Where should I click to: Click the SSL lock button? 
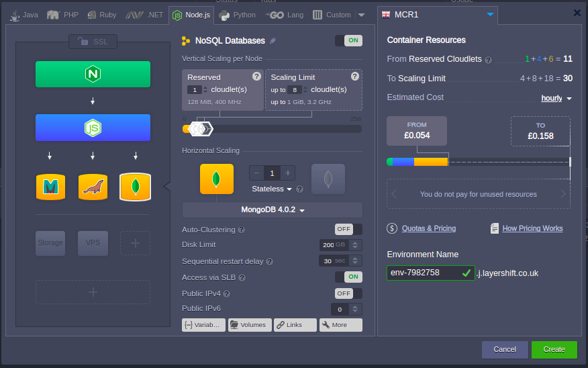93,42
